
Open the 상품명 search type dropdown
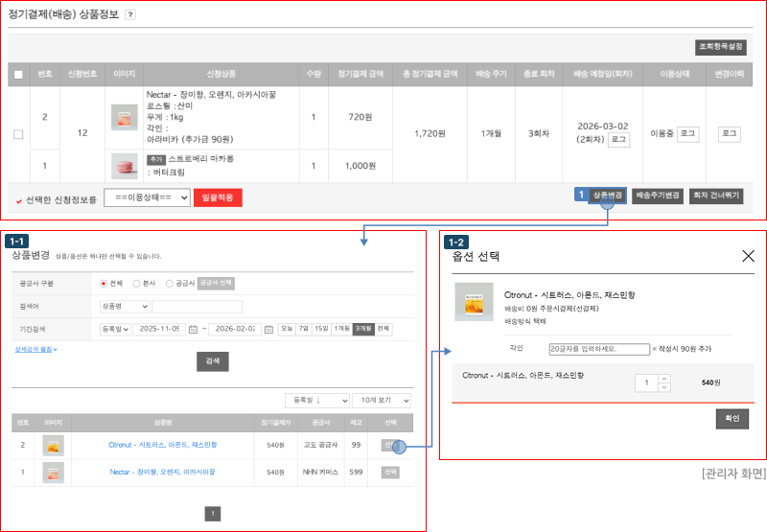[x=124, y=306]
